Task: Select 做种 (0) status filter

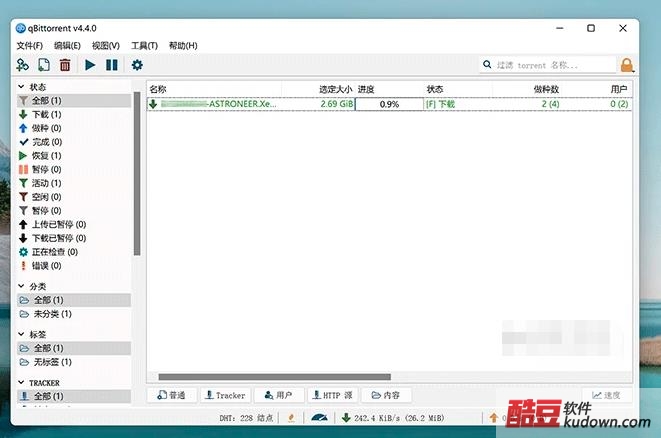Action: click(74, 128)
